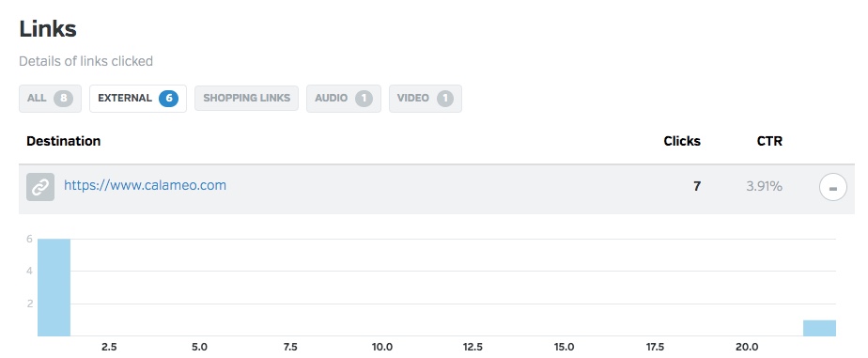868x358 pixels.
Task: Click the count badge 1 on AUDIO
Action: click(x=364, y=99)
